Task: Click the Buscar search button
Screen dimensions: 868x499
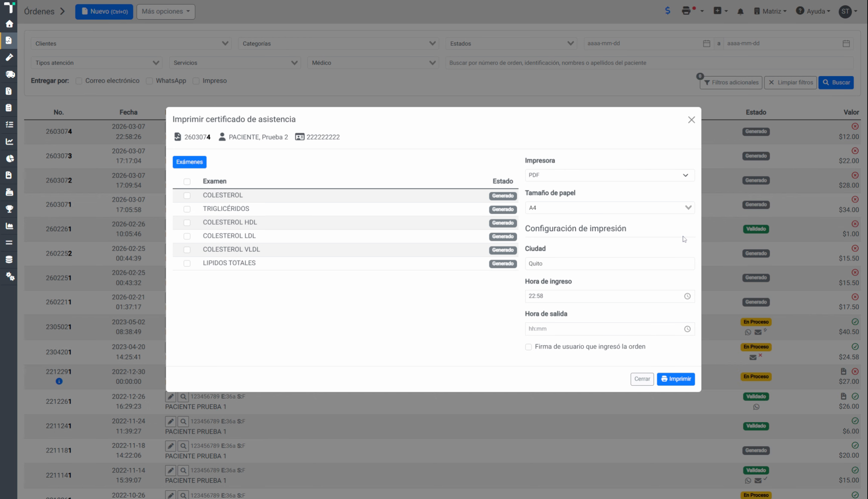Action: (x=836, y=82)
